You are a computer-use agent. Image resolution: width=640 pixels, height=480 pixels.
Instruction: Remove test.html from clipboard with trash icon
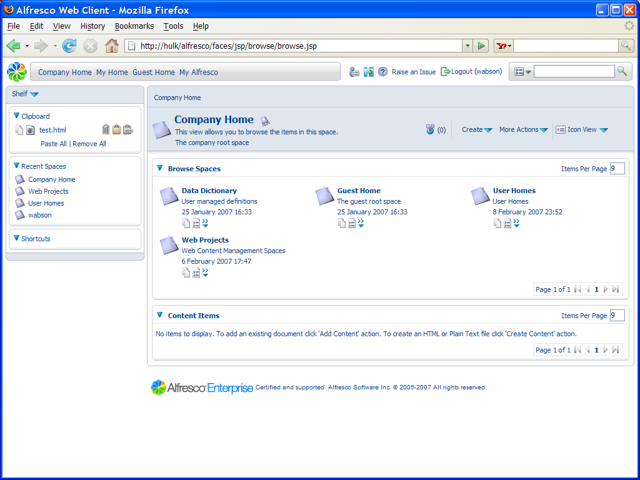click(106, 129)
